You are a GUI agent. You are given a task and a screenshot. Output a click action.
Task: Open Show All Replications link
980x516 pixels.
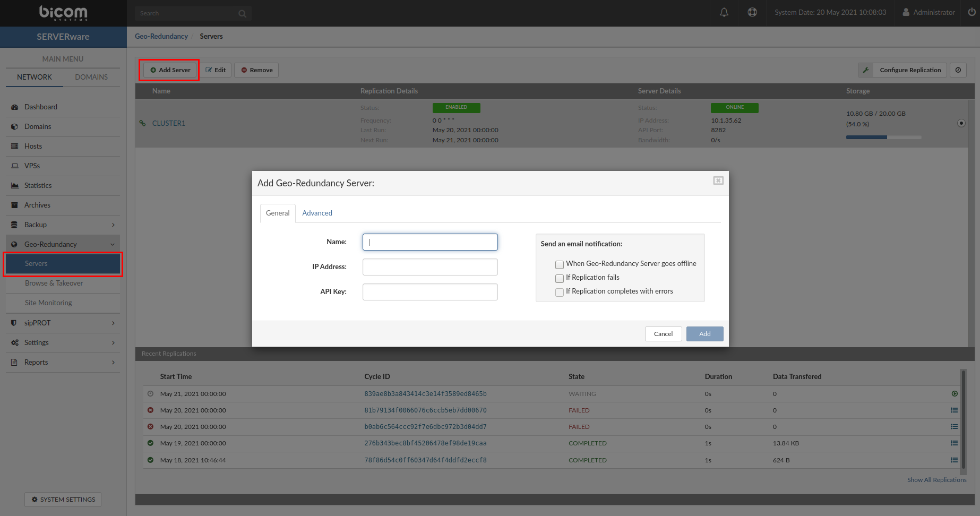coord(936,480)
